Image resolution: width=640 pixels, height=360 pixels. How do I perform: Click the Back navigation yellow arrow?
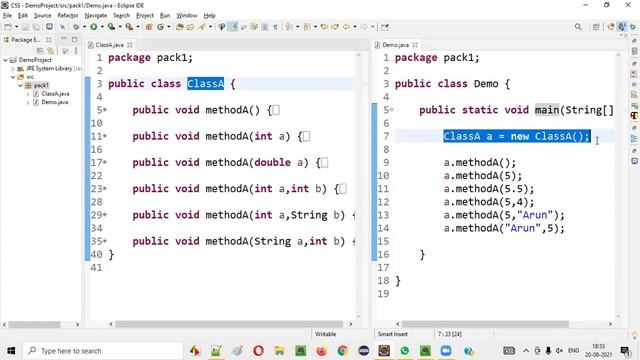pos(346,27)
